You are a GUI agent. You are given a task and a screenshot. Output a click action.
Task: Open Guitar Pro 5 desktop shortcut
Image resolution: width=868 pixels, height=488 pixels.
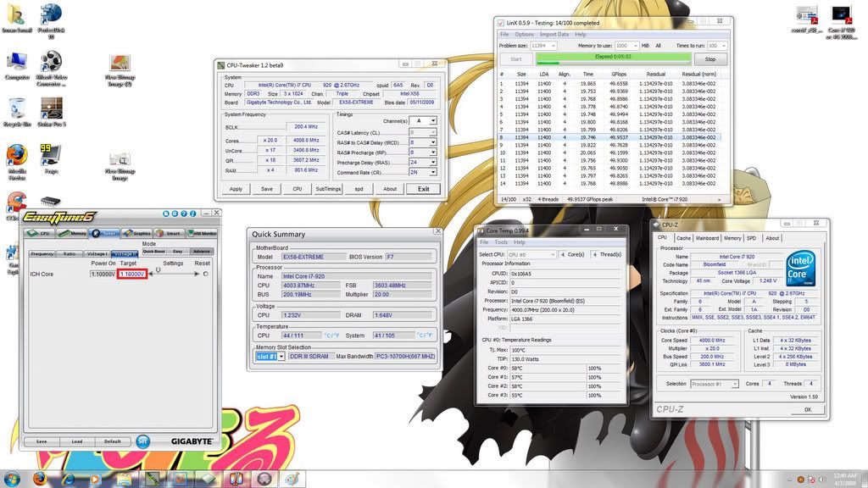tap(51, 109)
